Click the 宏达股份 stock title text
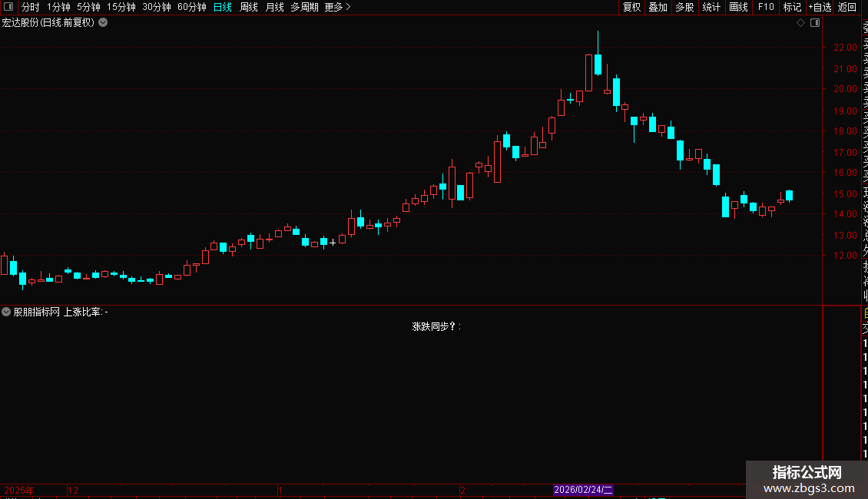This screenshot has height=499, width=868. pyautogui.click(x=20, y=23)
